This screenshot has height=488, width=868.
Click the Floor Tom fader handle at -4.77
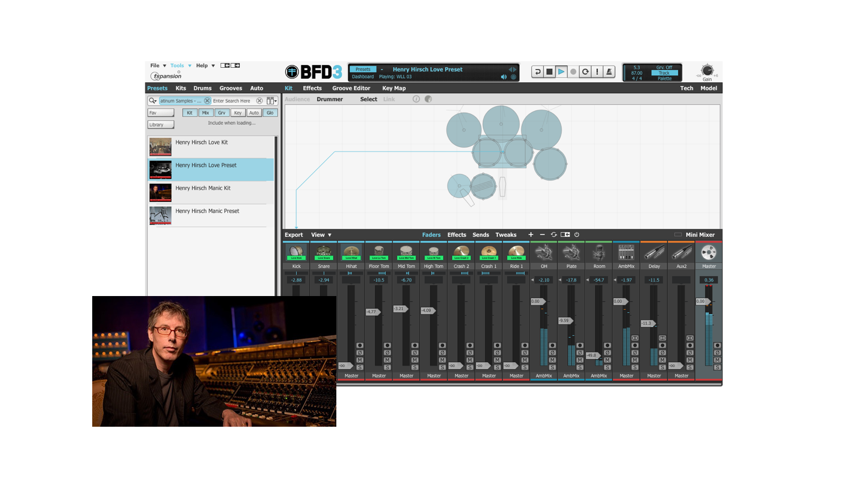pyautogui.click(x=373, y=312)
